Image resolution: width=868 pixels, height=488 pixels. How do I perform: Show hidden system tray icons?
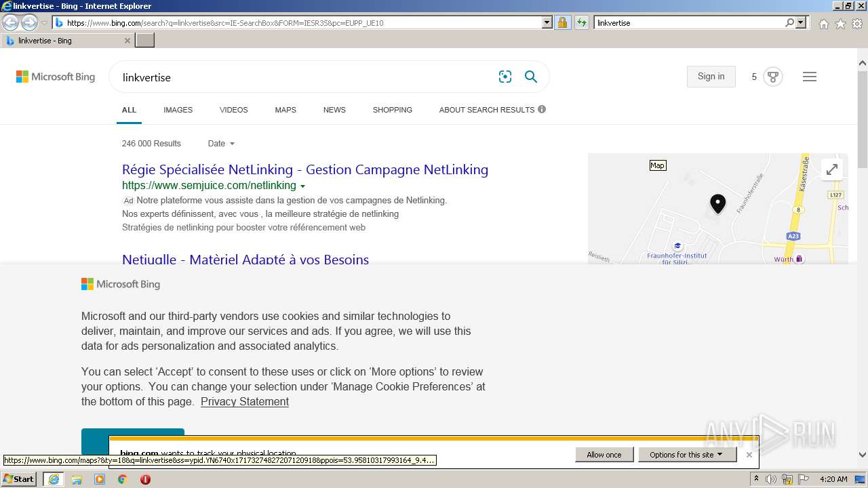pyautogui.click(x=756, y=479)
